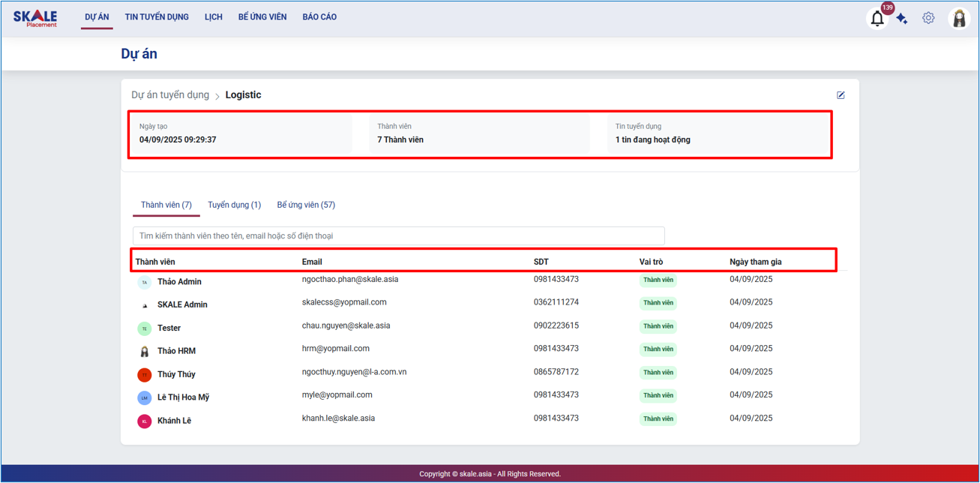Click the Lê Thị Hoa Mỹ member name

coord(183,397)
